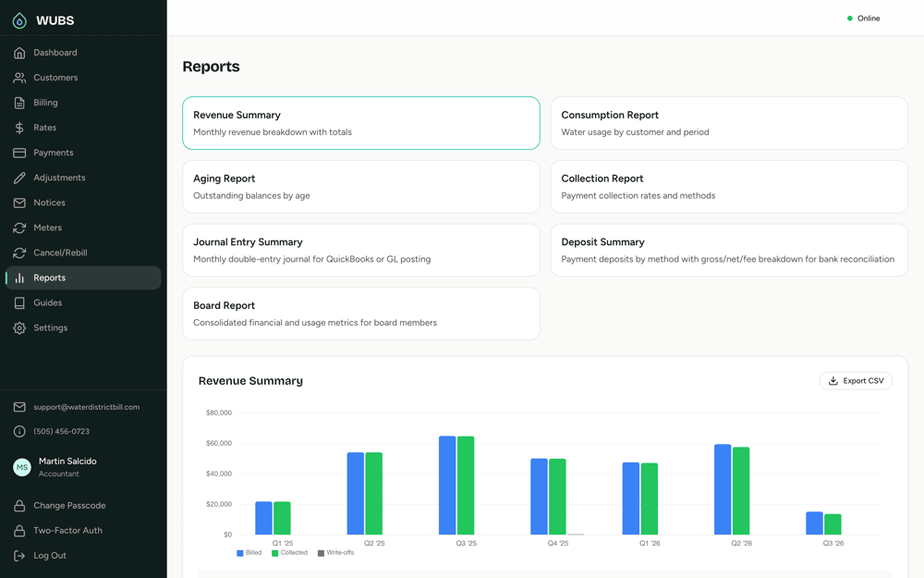Open the Billing section

tap(83, 103)
